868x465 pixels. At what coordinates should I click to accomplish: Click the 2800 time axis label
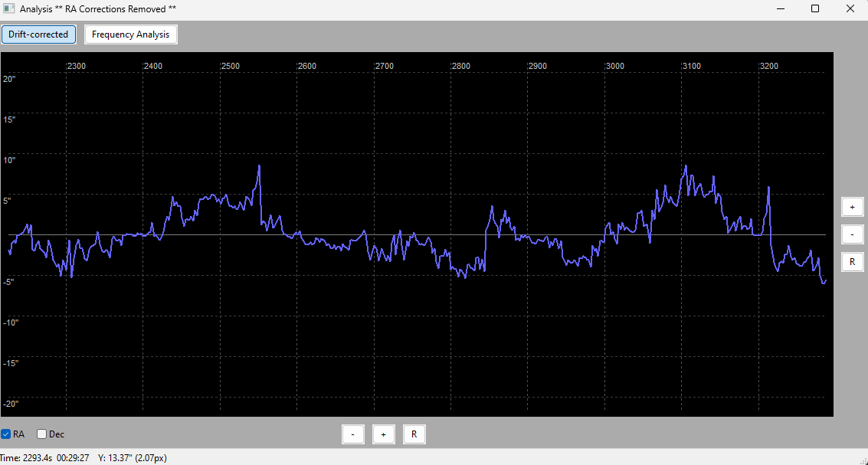[x=461, y=66]
